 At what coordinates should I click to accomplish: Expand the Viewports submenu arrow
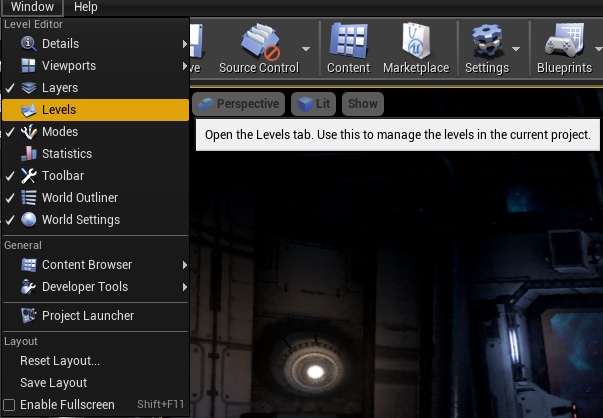click(x=185, y=66)
